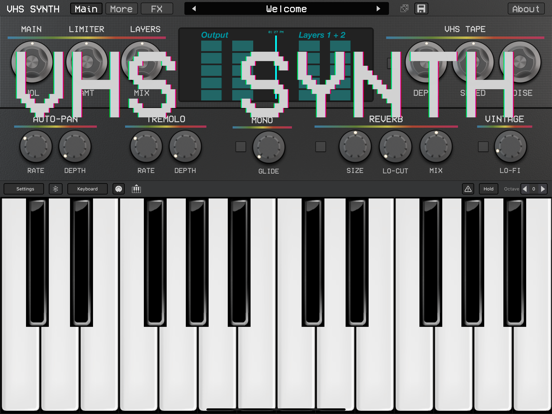Click the VHS SYNTH title at top-left
This screenshot has height=414, width=552.
click(x=33, y=9)
